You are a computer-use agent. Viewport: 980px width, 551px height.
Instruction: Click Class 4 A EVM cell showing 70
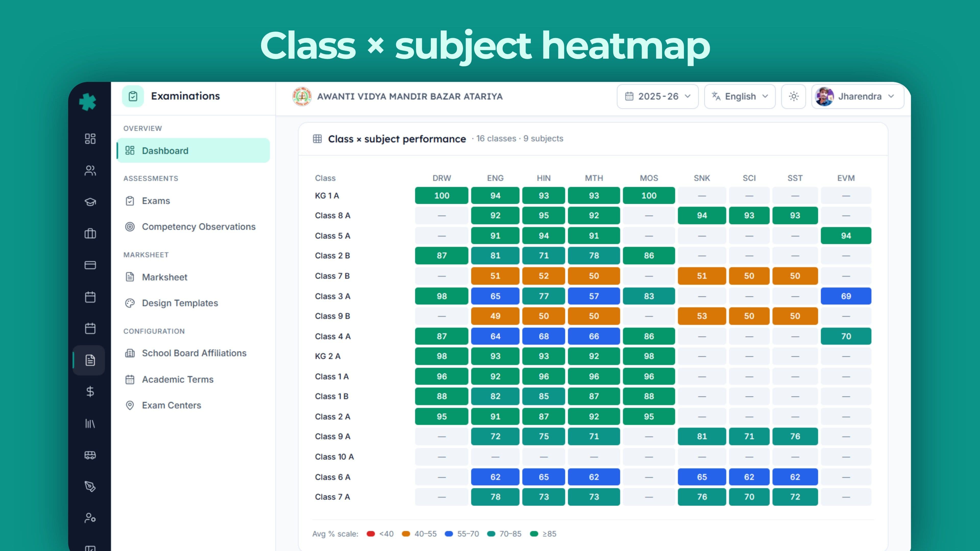tap(846, 336)
